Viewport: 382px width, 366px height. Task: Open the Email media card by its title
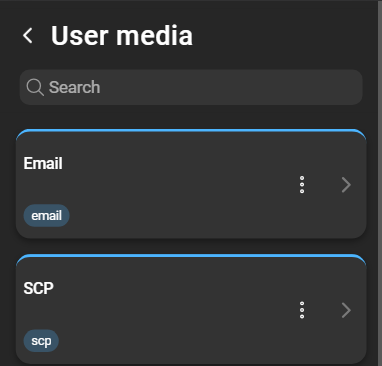click(x=43, y=163)
